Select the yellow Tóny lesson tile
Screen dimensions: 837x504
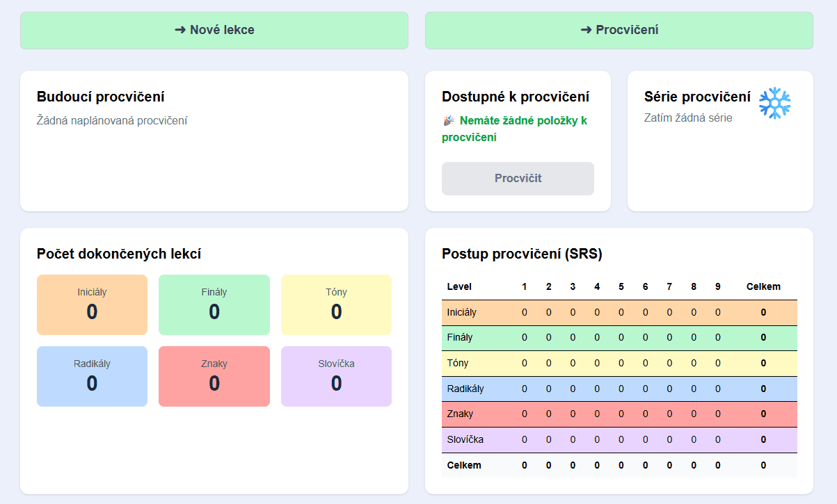[x=336, y=304]
